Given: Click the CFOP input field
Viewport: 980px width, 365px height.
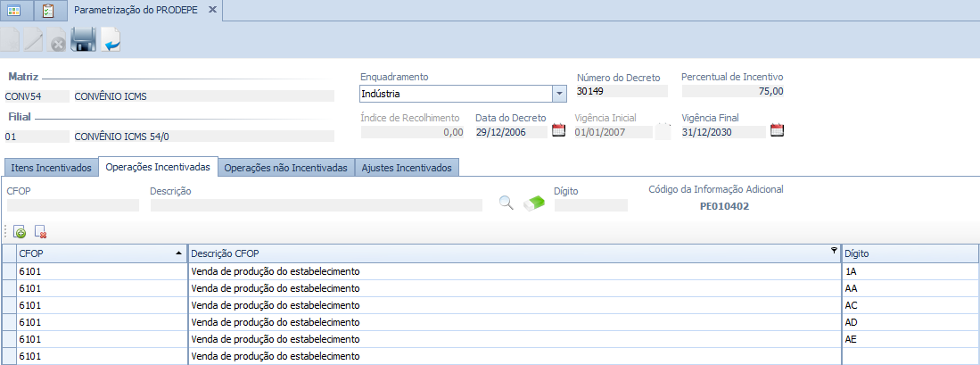Looking at the screenshot, I should (73, 205).
